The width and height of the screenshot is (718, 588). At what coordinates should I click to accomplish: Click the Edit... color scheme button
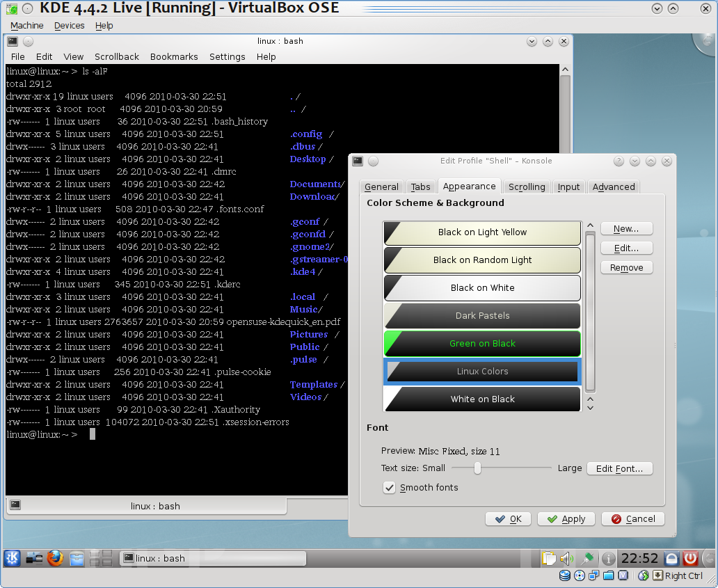tap(626, 248)
